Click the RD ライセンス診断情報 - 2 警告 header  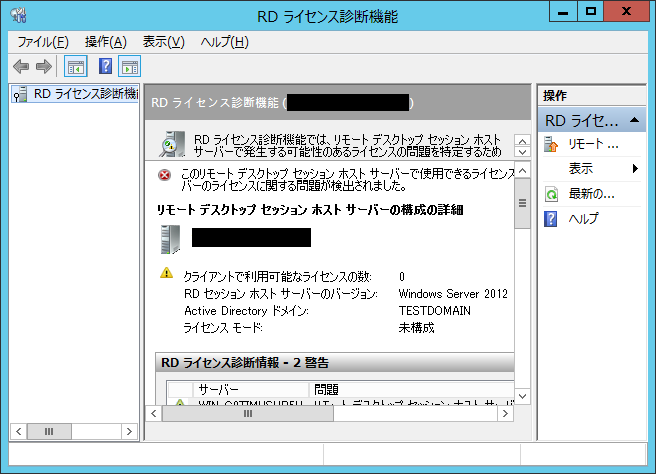tap(335, 362)
